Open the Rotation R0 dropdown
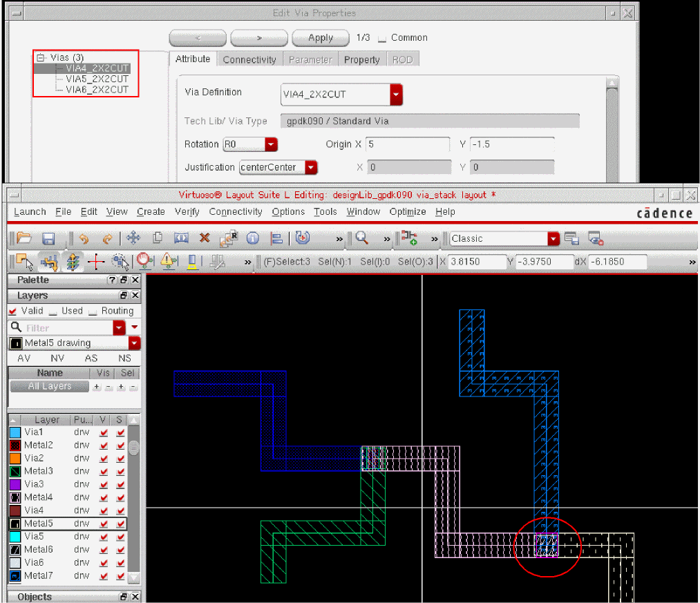The width and height of the screenshot is (700, 603). pyautogui.click(x=271, y=144)
